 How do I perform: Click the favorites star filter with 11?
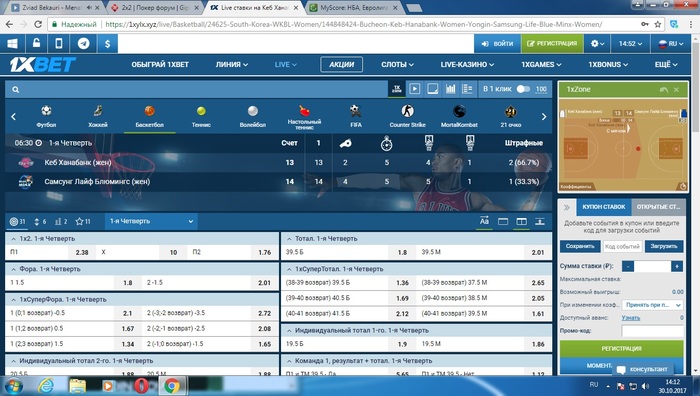tap(83, 221)
